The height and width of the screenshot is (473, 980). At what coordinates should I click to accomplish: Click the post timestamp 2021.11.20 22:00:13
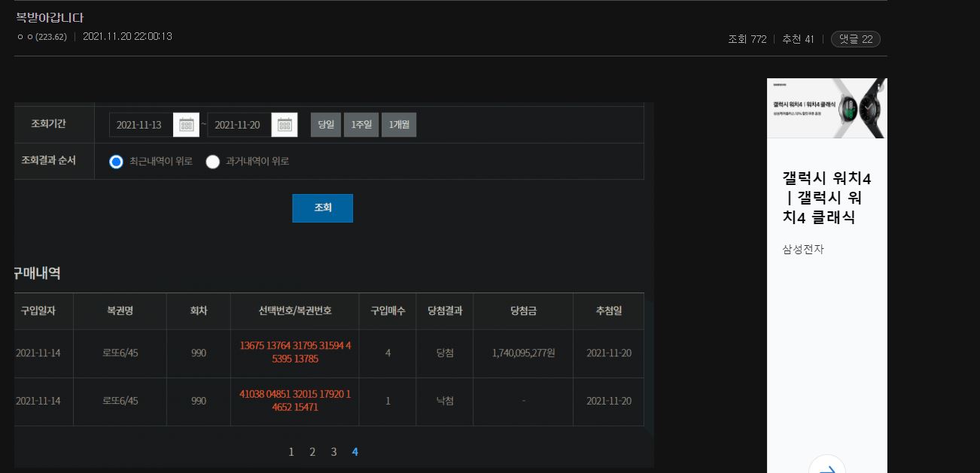127,36
